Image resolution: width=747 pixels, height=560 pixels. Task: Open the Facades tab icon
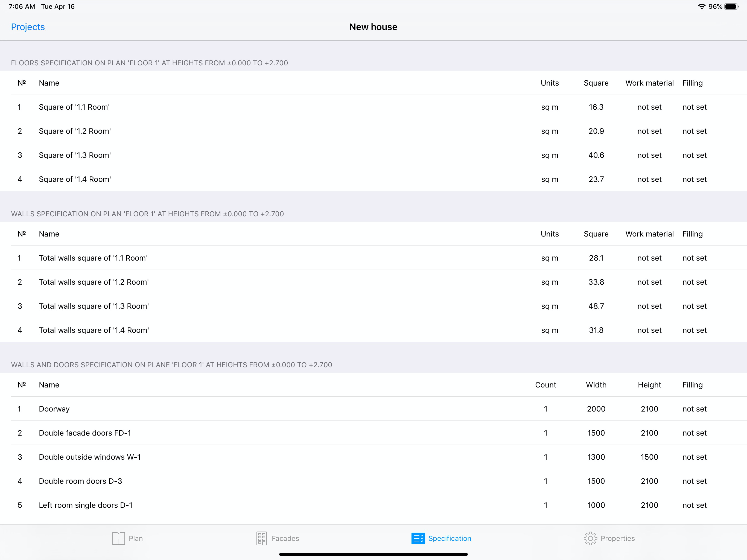[261, 538]
